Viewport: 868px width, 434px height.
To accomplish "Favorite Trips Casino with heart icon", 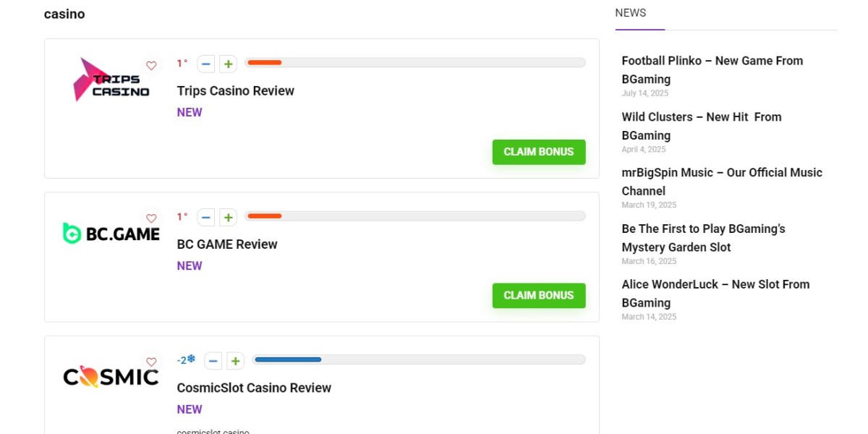I will pos(151,66).
